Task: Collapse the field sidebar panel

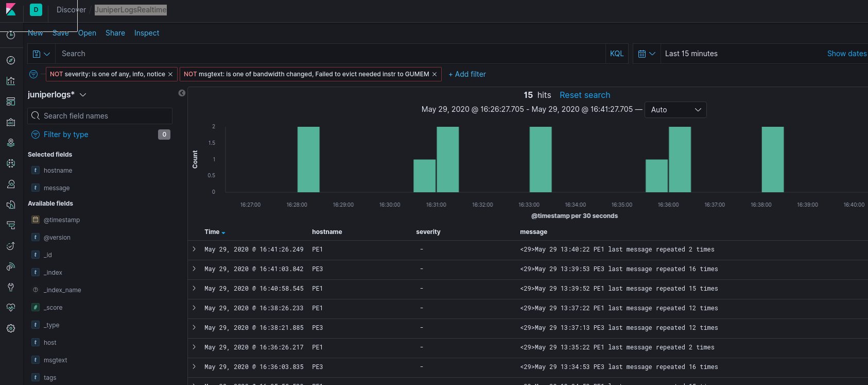Action: pos(182,93)
